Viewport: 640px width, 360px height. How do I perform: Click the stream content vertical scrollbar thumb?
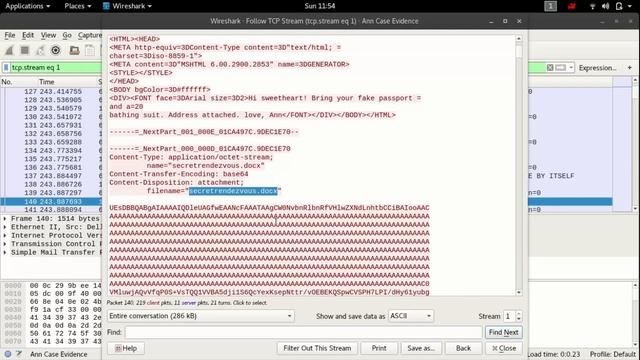[x=519, y=52]
